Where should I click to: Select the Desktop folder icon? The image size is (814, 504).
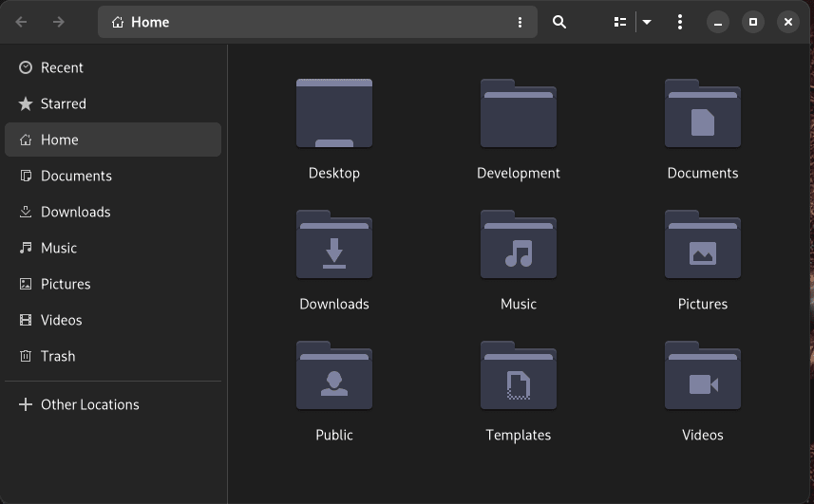tap(334, 113)
